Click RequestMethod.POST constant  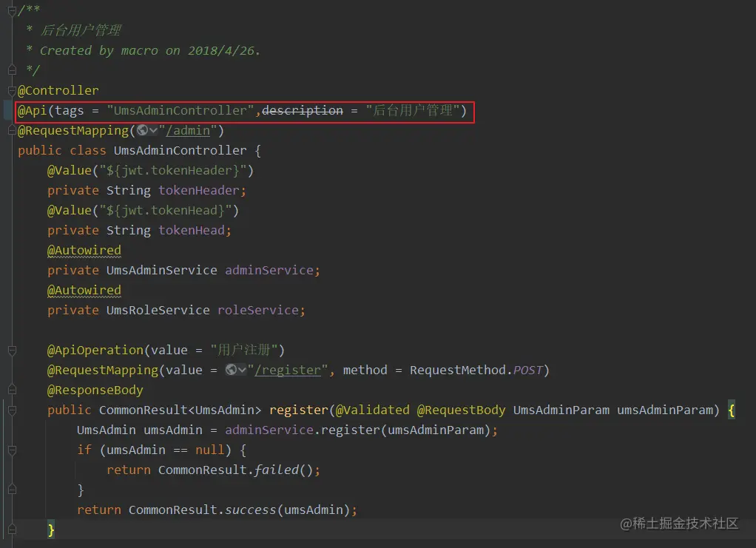click(476, 371)
